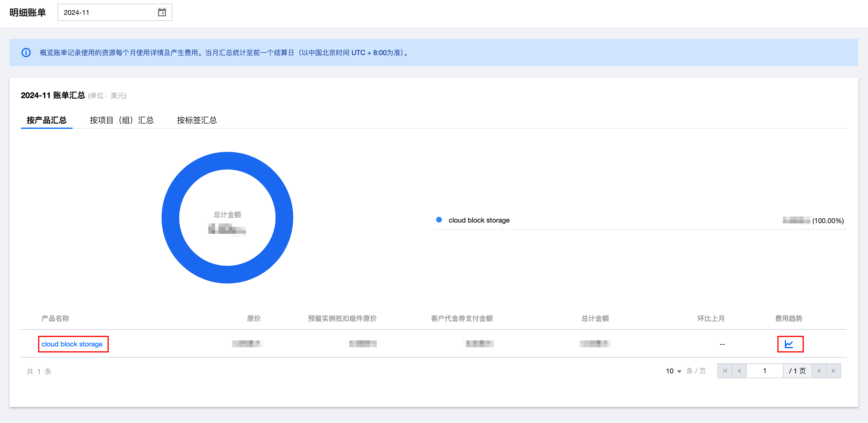Open the cloud block storage product link
868x423 pixels.
[72, 344]
